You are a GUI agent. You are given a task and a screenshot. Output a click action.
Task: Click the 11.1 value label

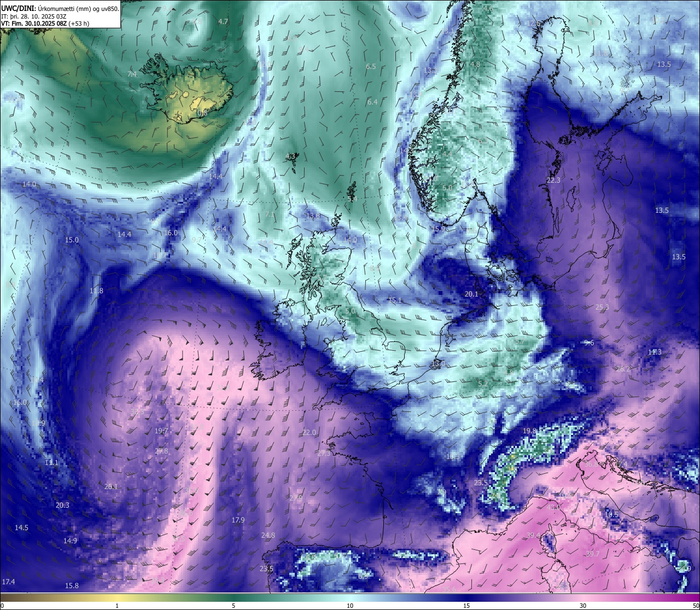click(x=51, y=463)
